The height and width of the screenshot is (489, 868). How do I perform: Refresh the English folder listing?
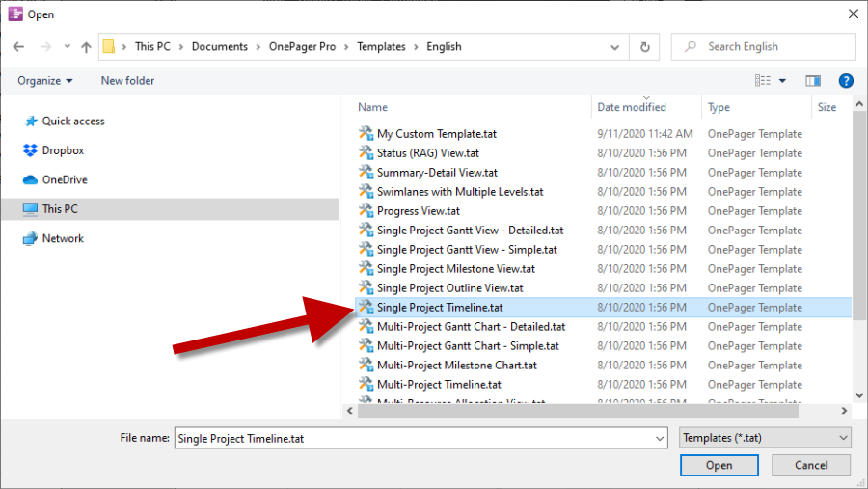tap(645, 47)
